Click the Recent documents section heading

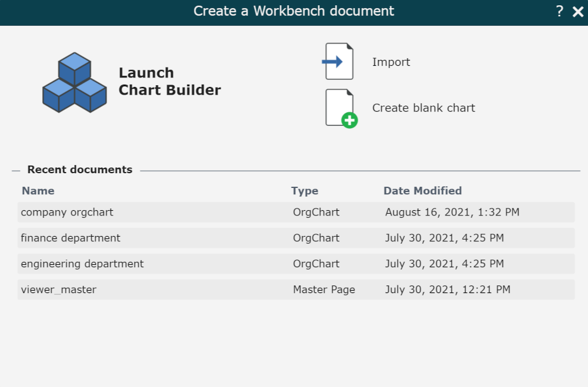pyautogui.click(x=80, y=170)
